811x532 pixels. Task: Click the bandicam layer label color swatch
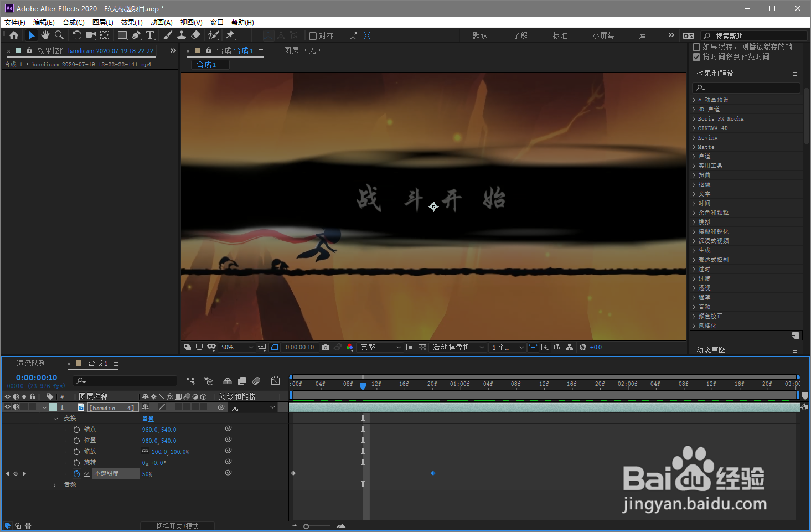click(x=53, y=407)
